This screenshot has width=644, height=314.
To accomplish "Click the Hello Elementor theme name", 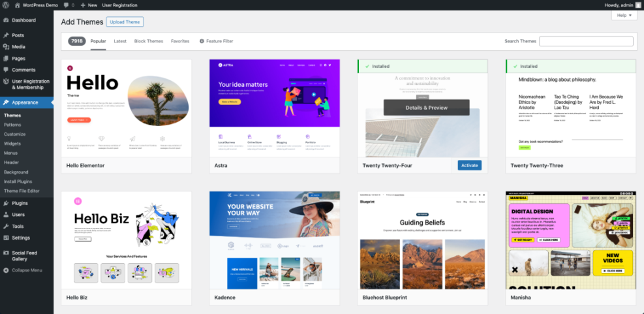I will pyautogui.click(x=85, y=166).
